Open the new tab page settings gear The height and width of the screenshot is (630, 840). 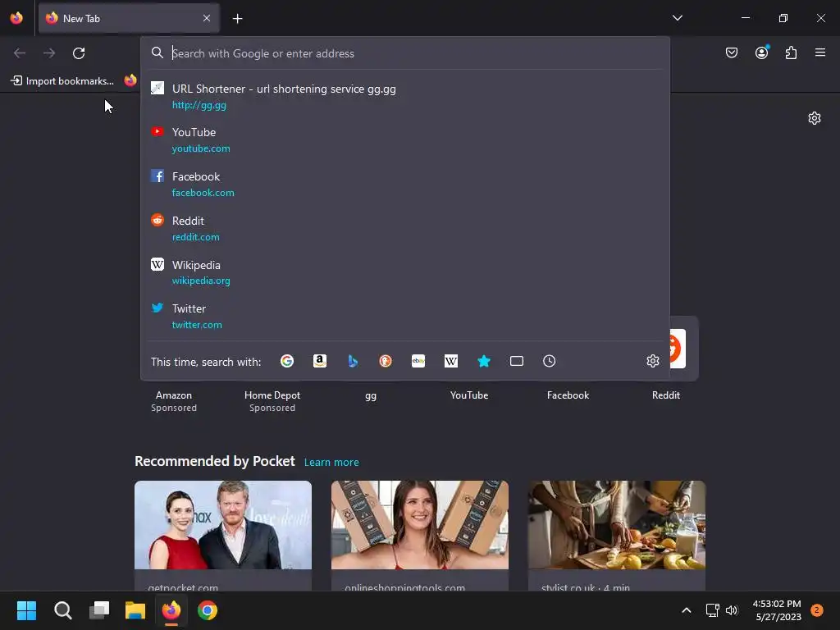[x=815, y=118]
